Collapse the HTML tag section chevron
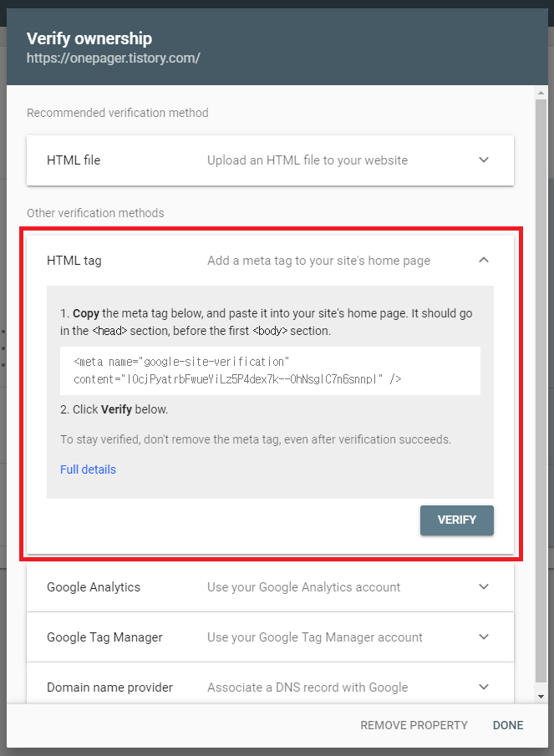 point(484,261)
